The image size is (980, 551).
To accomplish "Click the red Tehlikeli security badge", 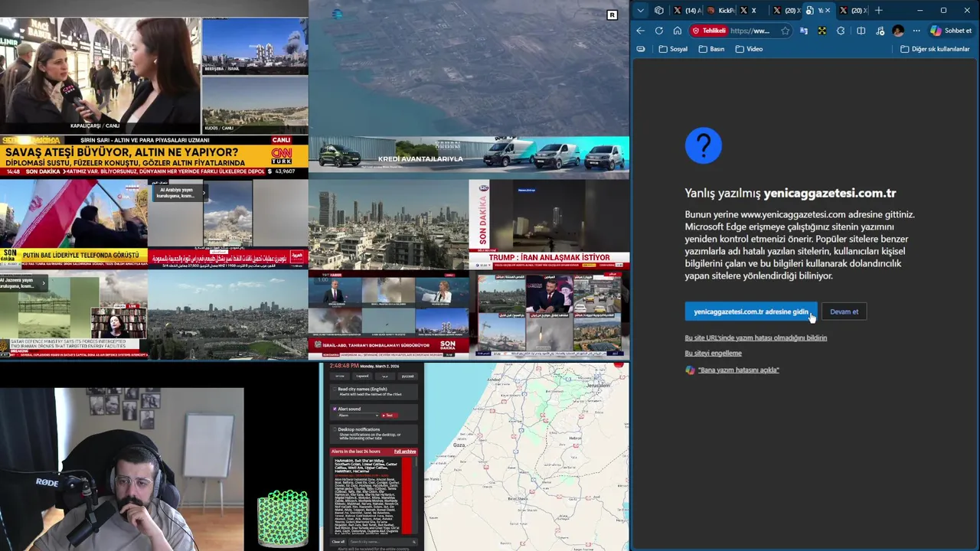I will [x=708, y=31].
